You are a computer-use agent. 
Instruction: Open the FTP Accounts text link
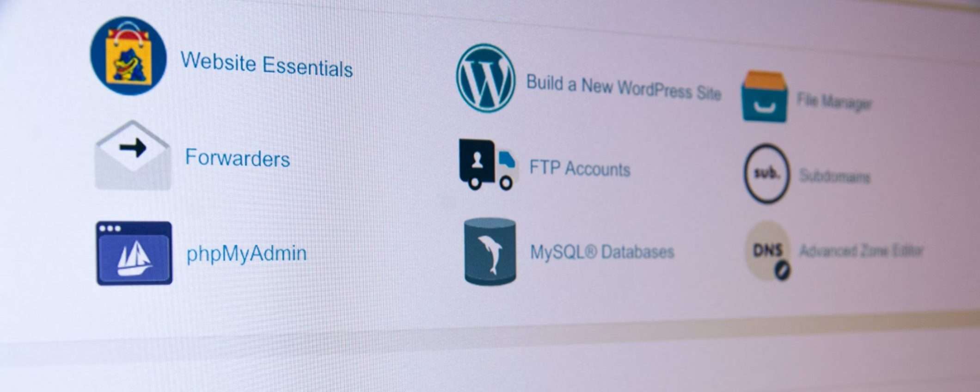click(580, 168)
